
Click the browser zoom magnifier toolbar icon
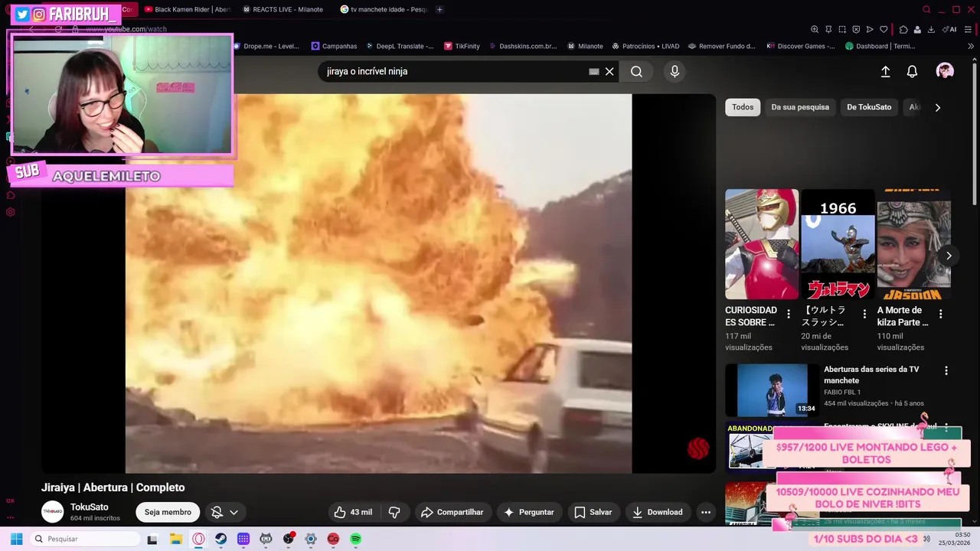815,29
